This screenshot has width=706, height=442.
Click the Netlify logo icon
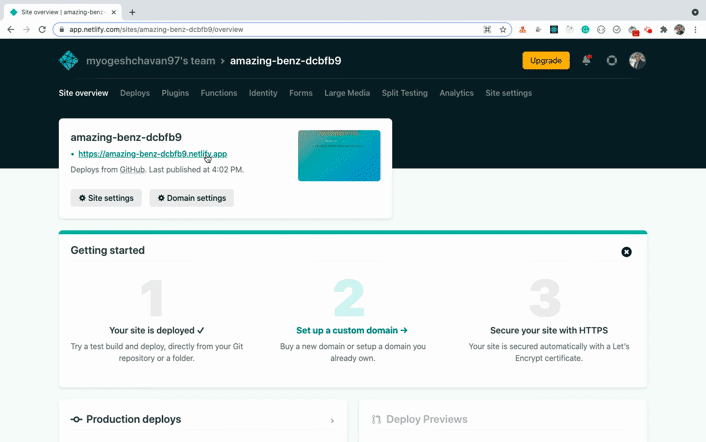[68, 61]
